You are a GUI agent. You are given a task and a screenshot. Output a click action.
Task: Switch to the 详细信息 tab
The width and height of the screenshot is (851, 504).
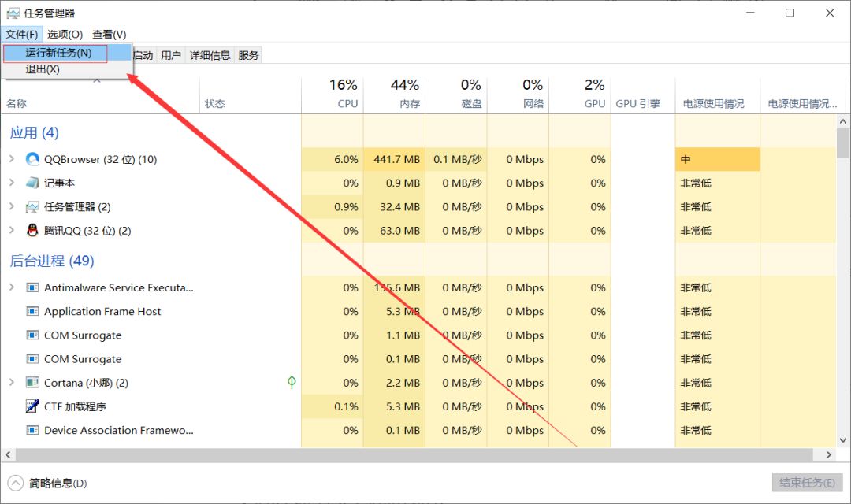point(210,55)
